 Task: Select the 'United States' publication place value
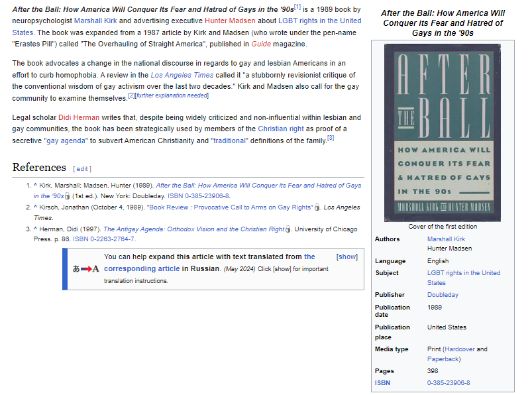pos(447,327)
